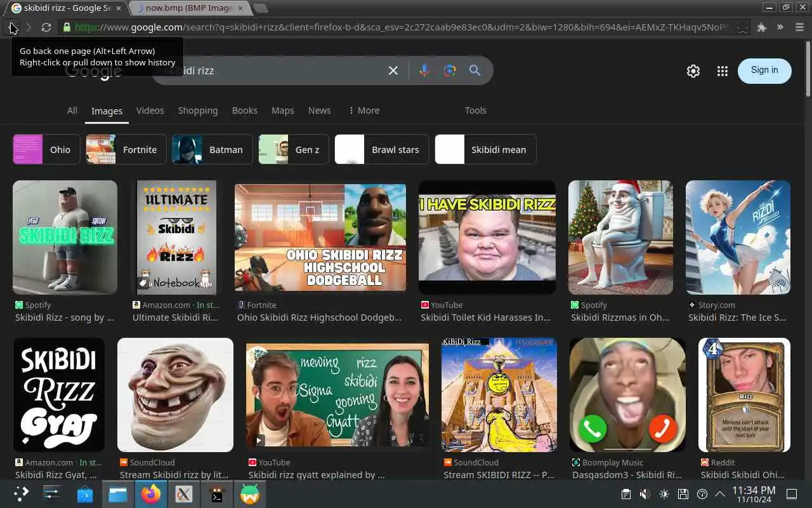The width and height of the screenshot is (812, 508).
Task: Select the Images tab
Action: [x=107, y=111]
